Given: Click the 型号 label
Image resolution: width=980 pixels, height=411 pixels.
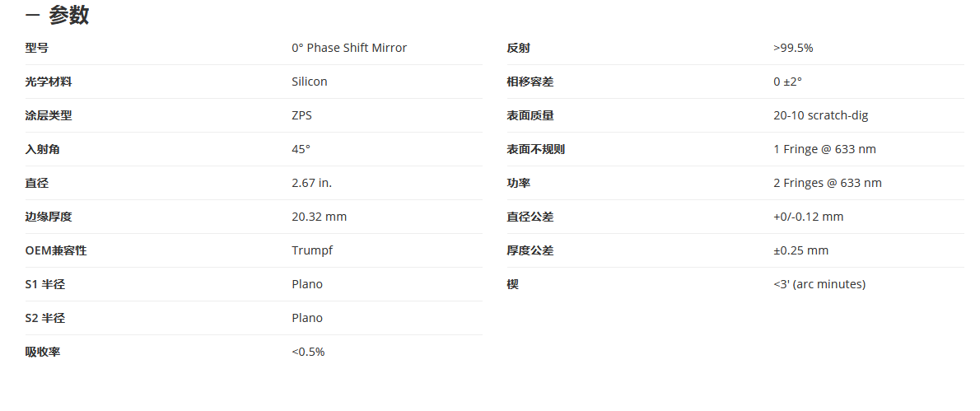Looking at the screenshot, I should click(x=37, y=48).
